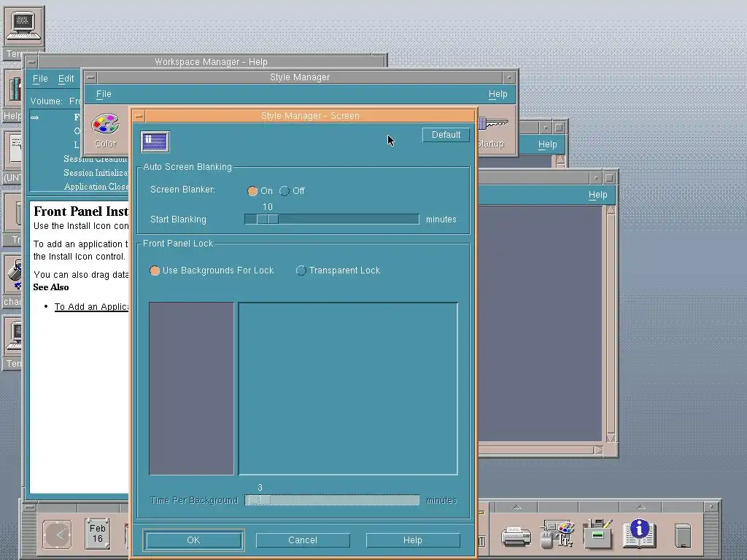The height and width of the screenshot is (560, 747).
Task: Click the screen preview icon in Screen dialog
Action: point(155,142)
